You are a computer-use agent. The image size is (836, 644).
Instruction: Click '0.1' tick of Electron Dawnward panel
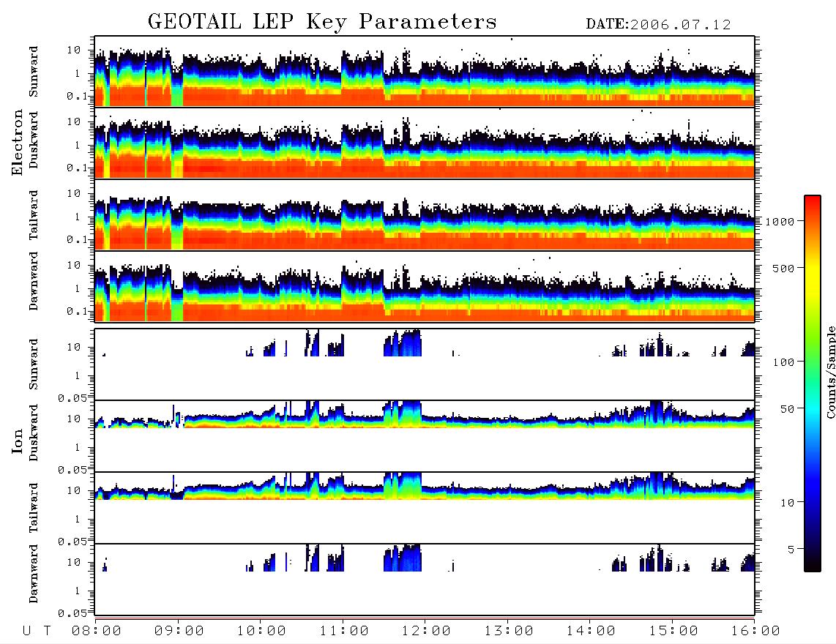pyautogui.click(x=77, y=311)
